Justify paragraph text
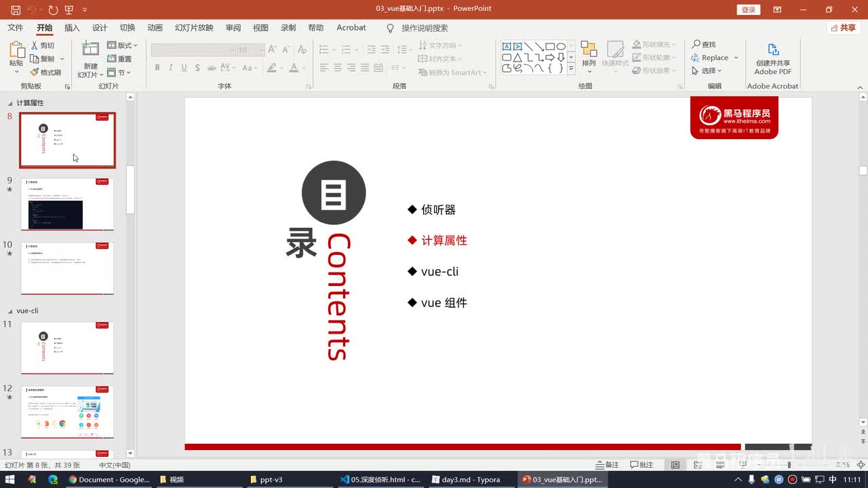868x488 pixels. 365,68
